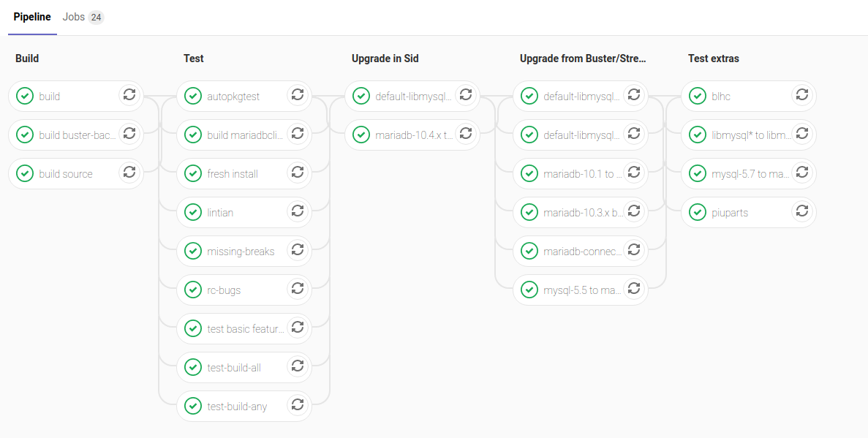
Task: Retry the build job
Action: coord(129,95)
